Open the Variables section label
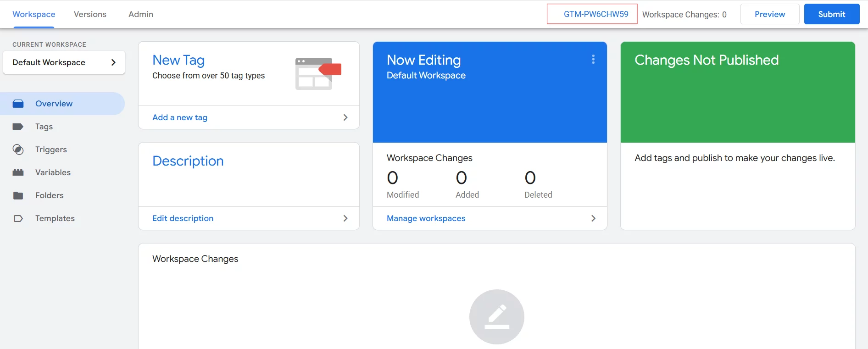The image size is (868, 349). pos(53,172)
